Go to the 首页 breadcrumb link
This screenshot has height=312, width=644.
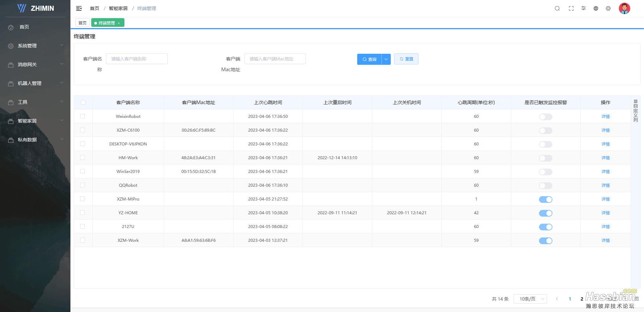95,8
